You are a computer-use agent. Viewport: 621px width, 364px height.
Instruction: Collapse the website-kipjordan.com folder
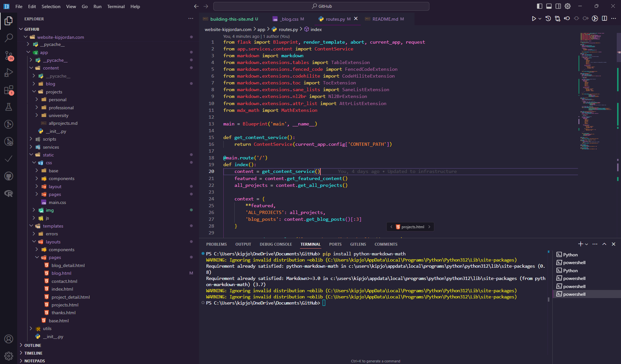point(108,37)
